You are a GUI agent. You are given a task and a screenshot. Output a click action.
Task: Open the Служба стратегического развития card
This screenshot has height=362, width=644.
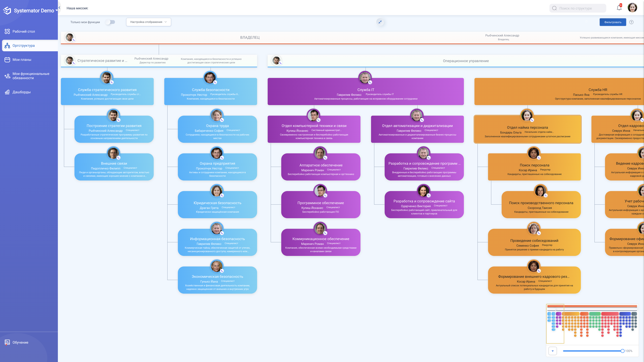pos(107,92)
